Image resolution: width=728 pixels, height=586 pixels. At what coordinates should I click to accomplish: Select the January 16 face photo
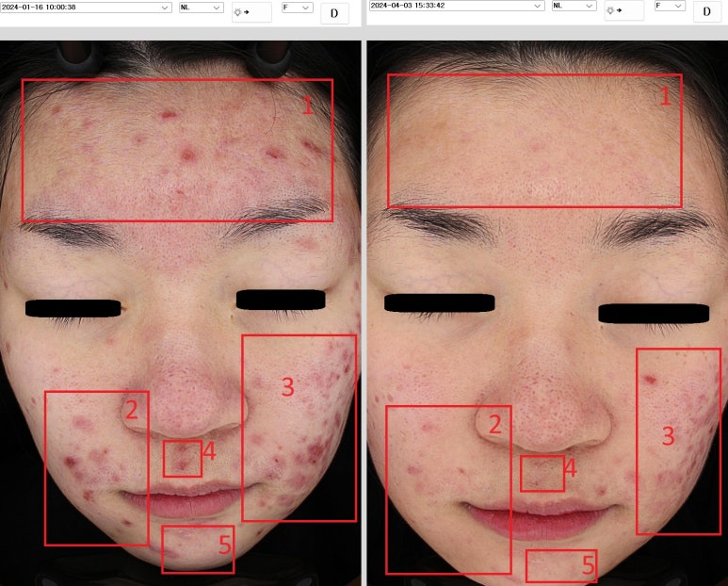[x=181, y=313]
